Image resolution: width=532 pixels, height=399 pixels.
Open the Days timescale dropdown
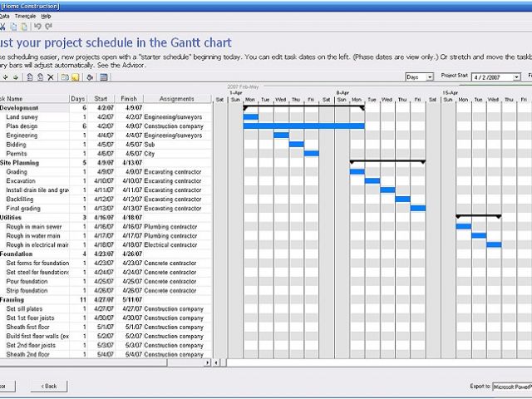430,77
